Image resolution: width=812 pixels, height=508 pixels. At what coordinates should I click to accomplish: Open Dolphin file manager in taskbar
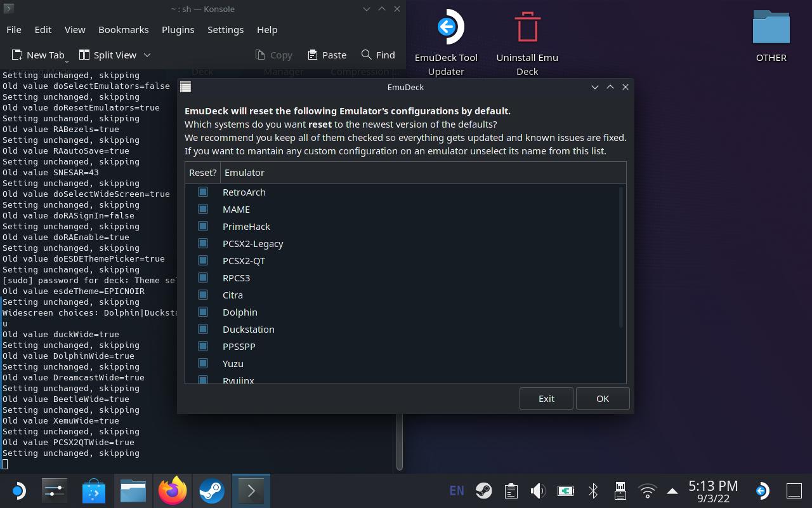tap(133, 491)
